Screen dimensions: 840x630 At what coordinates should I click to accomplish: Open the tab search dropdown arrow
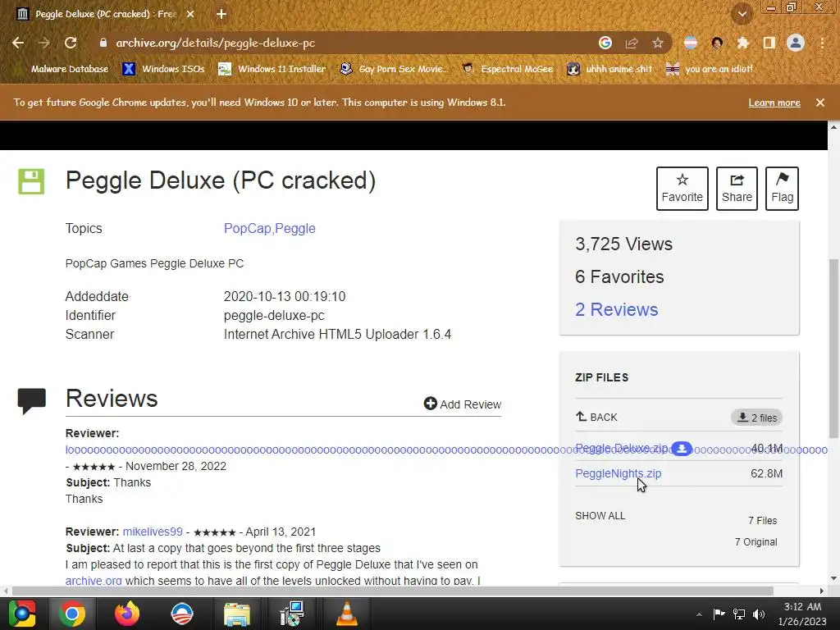point(742,15)
